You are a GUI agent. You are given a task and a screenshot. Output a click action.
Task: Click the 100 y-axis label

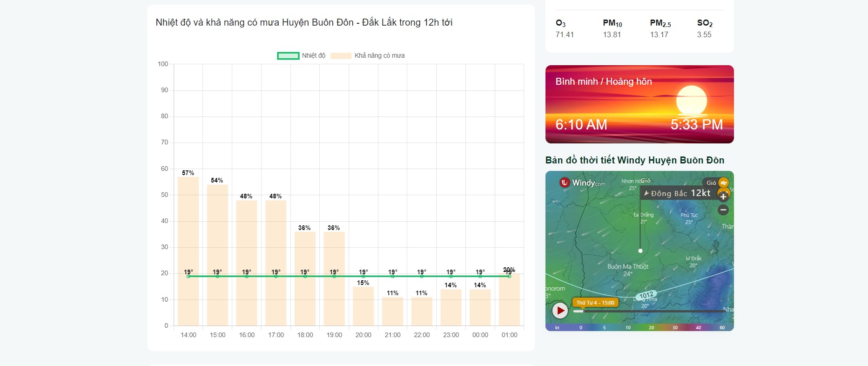pyautogui.click(x=163, y=64)
